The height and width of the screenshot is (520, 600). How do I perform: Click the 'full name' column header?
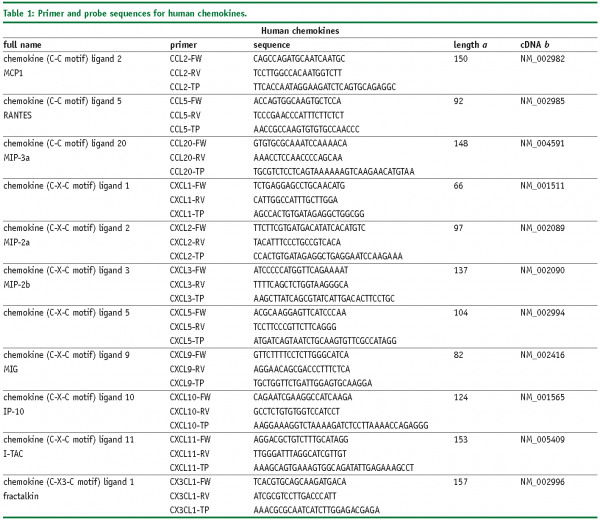(x=24, y=45)
